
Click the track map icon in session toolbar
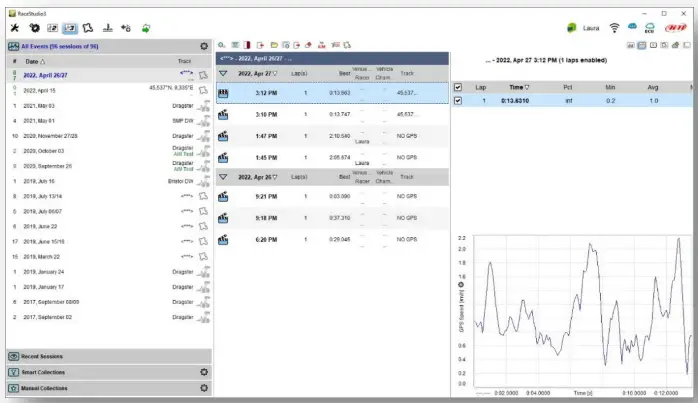coord(347,45)
